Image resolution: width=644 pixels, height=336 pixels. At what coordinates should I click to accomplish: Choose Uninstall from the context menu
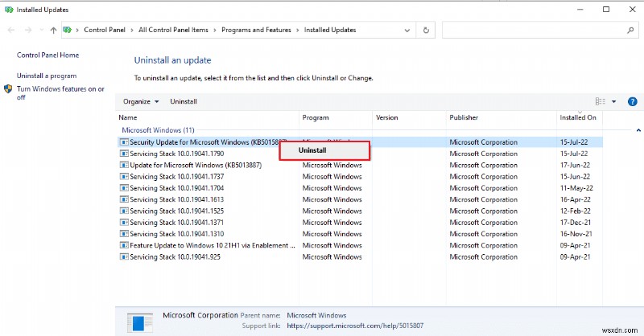pos(324,150)
